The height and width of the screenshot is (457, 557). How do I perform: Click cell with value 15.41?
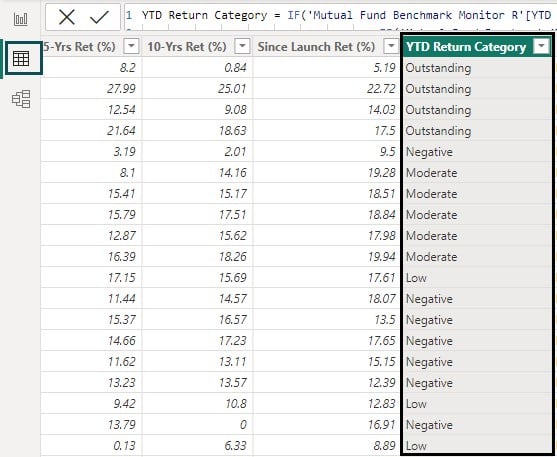pos(91,194)
